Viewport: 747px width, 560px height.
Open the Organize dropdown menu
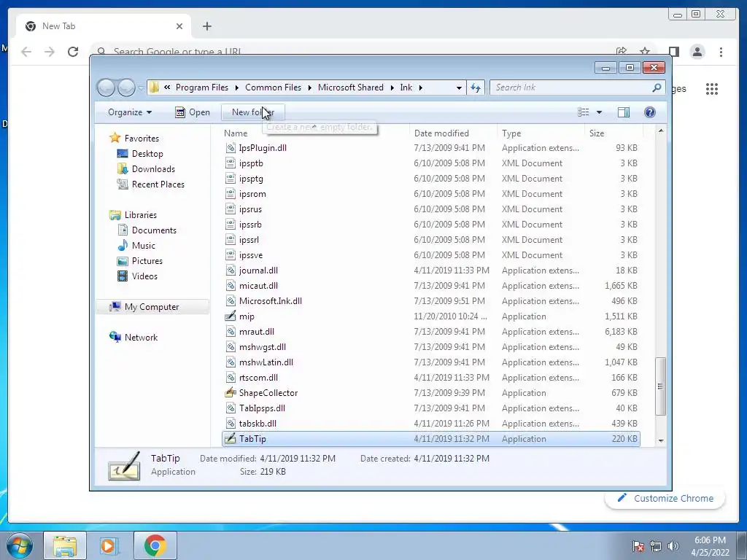[x=130, y=112]
